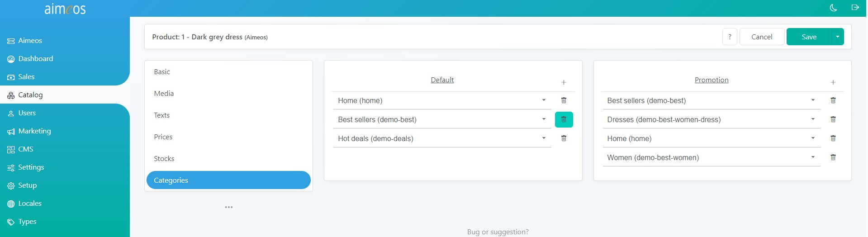Remove Home (home) from Default categories
Screen dimensions: 868x237
[564, 100]
